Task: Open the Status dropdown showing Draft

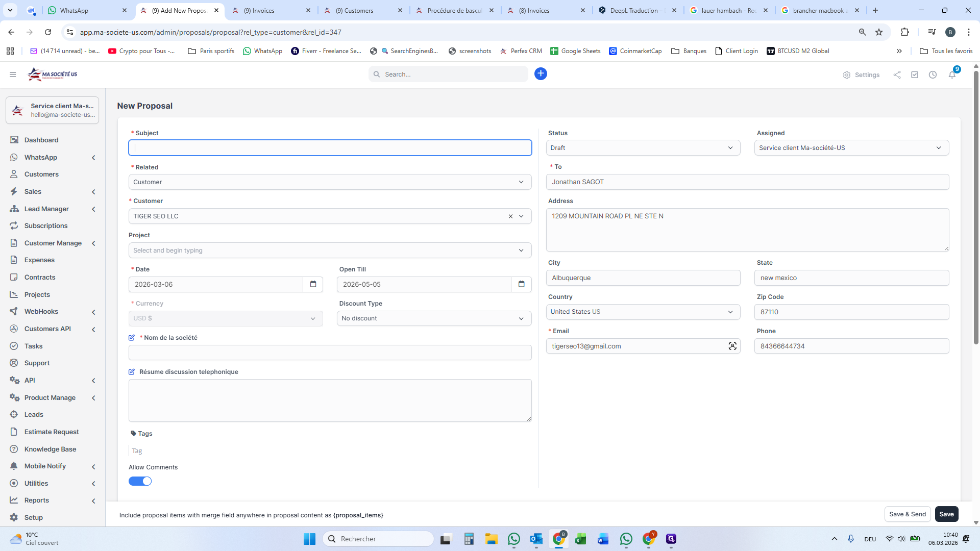Action: click(643, 148)
